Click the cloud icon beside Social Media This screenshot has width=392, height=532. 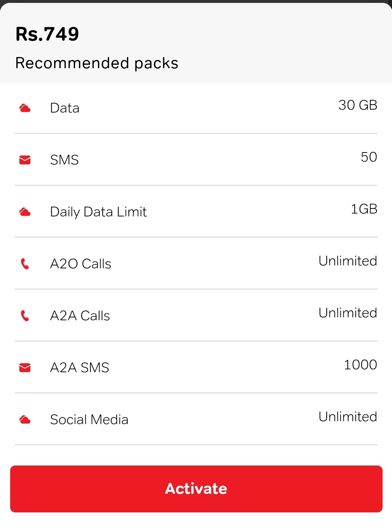click(25, 419)
